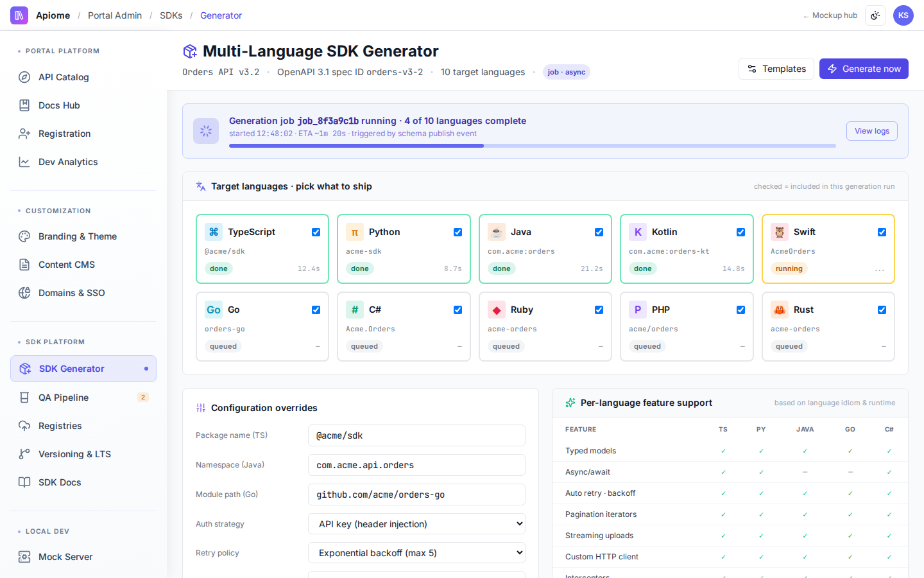This screenshot has width=924, height=578.
Task: Edit the Module path (Go) field
Action: [x=417, y=495]
